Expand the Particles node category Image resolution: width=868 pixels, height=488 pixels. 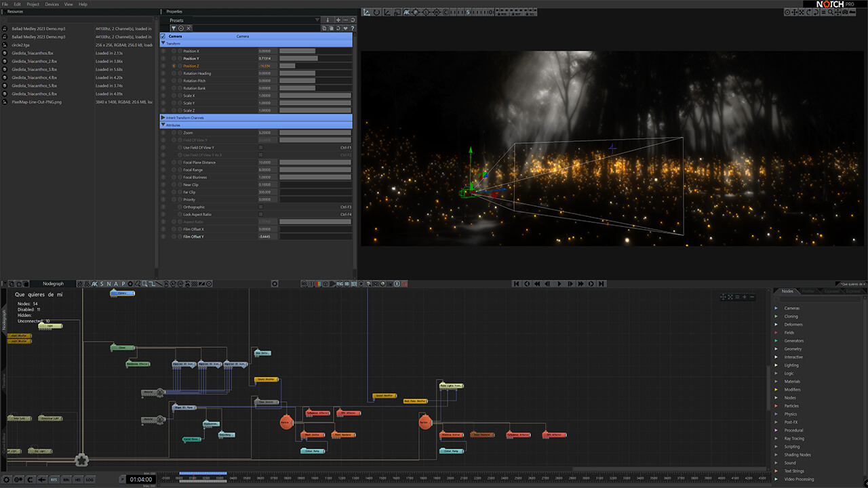pos(776,406)
